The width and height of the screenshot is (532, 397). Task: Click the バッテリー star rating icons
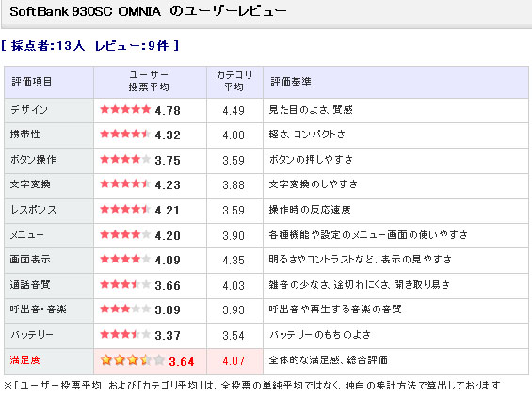[x=125, y=334]
